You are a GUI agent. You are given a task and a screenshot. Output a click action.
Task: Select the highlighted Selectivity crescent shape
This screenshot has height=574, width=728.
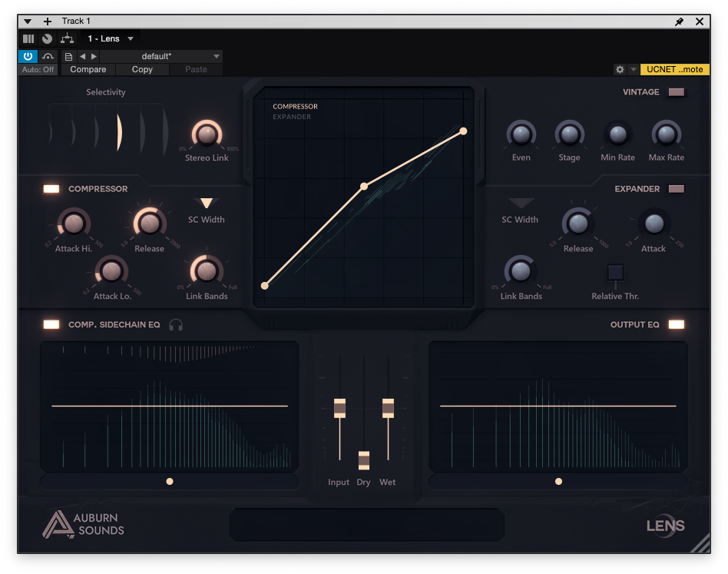119,132
